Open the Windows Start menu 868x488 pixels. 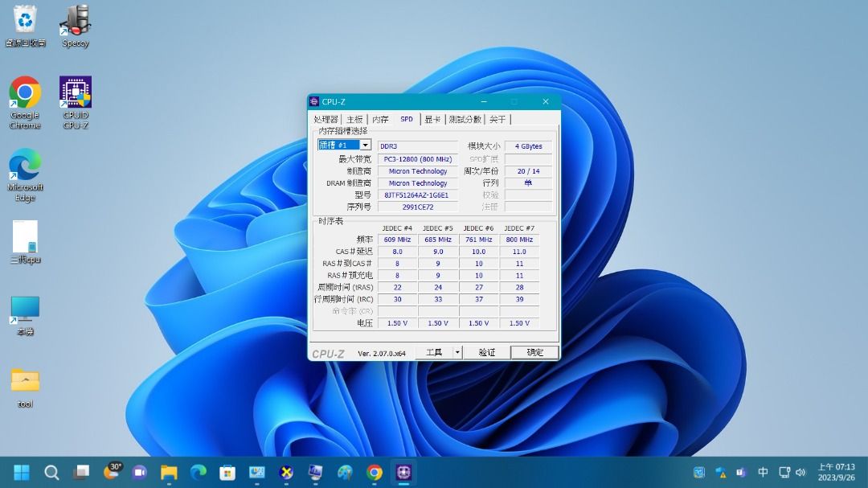(x=22, y=473)
